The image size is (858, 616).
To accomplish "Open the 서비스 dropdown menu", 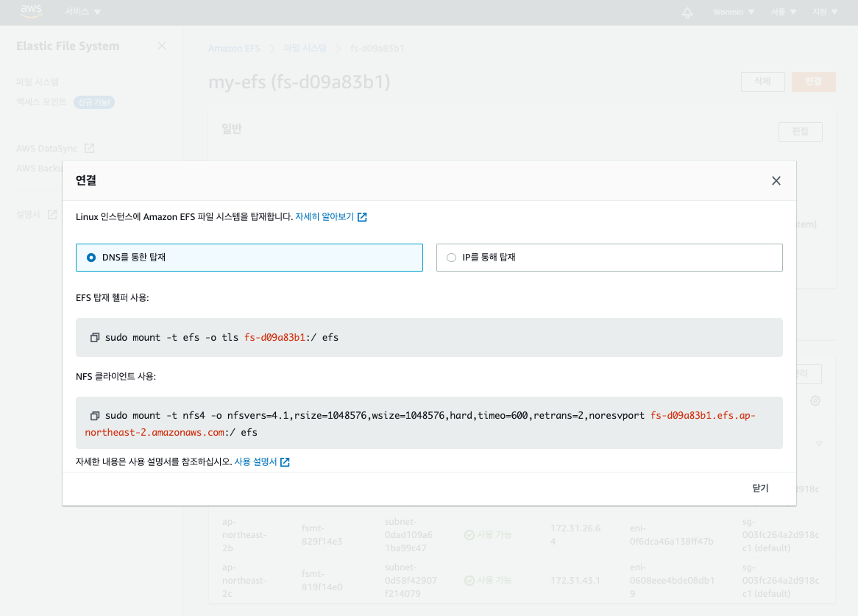I will click(x=82, y=12).
